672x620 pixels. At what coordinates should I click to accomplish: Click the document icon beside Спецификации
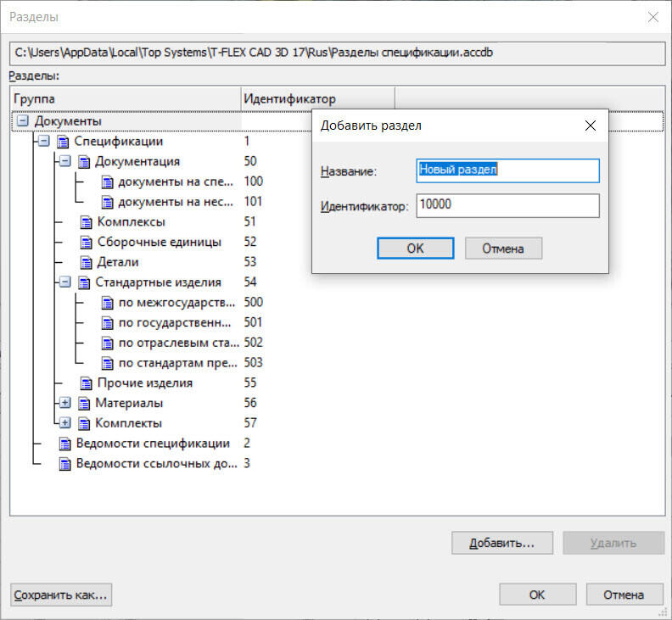(63, 142)
